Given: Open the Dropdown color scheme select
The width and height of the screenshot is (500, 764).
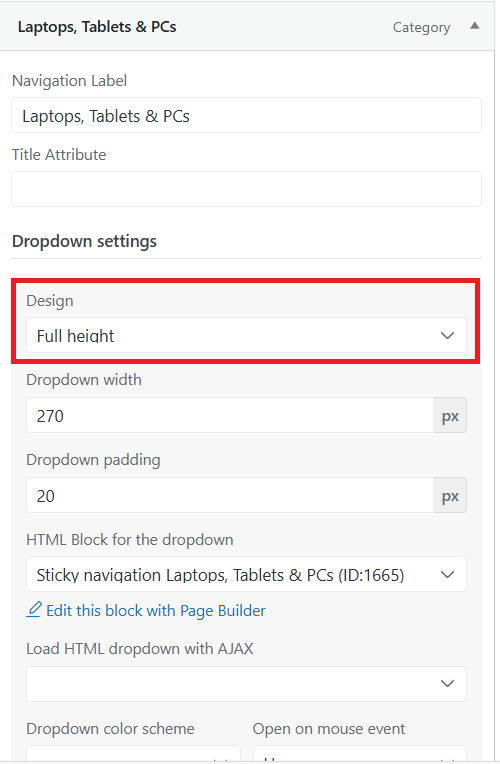Looking at the screenshot, I should (x=133, y=754).
